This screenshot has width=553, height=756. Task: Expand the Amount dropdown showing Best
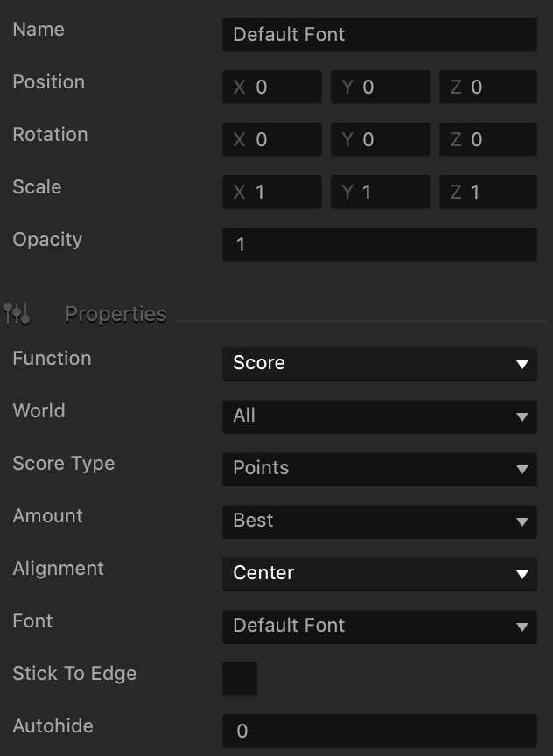(380, 521)
